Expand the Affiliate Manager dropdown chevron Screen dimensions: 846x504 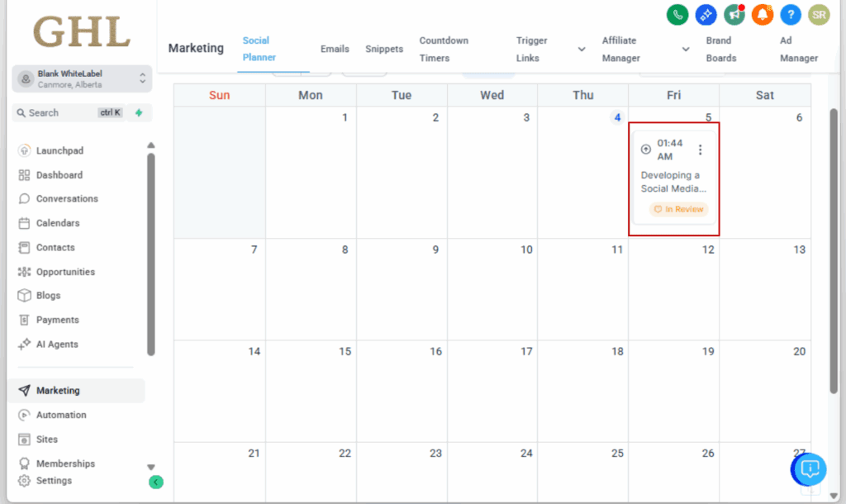click(x=686, y=49)
